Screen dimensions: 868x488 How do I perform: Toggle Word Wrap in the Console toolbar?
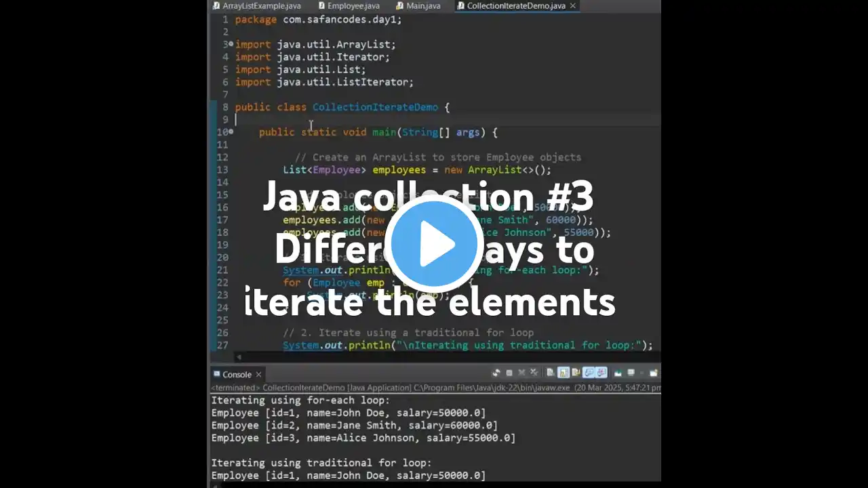(576, 373)
